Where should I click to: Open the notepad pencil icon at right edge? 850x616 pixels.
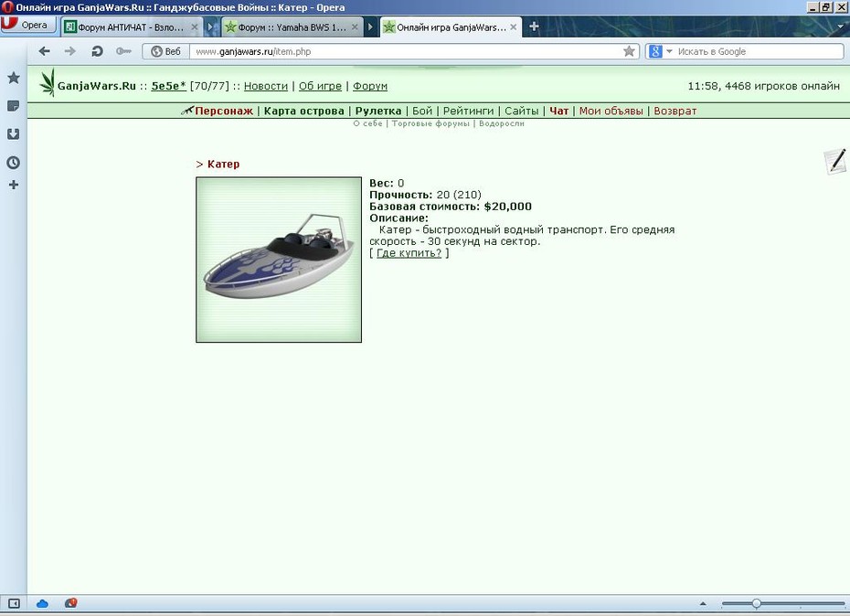click(x=835, y=161)
